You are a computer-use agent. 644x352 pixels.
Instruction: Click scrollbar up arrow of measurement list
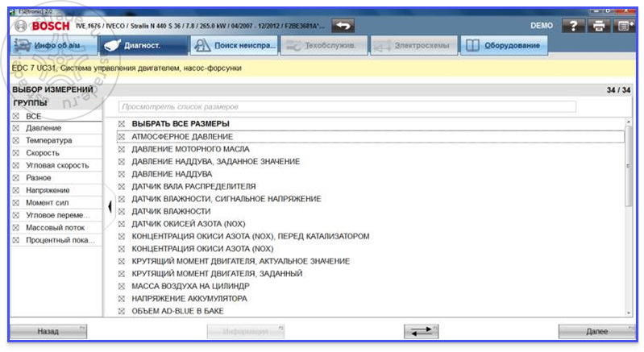pyautogui.click(x=629, y=122)
